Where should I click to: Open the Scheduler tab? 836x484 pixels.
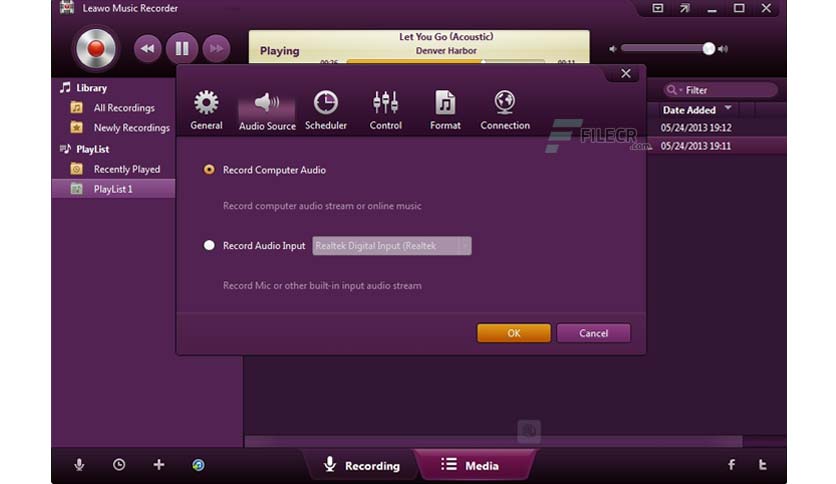point(326,110)
